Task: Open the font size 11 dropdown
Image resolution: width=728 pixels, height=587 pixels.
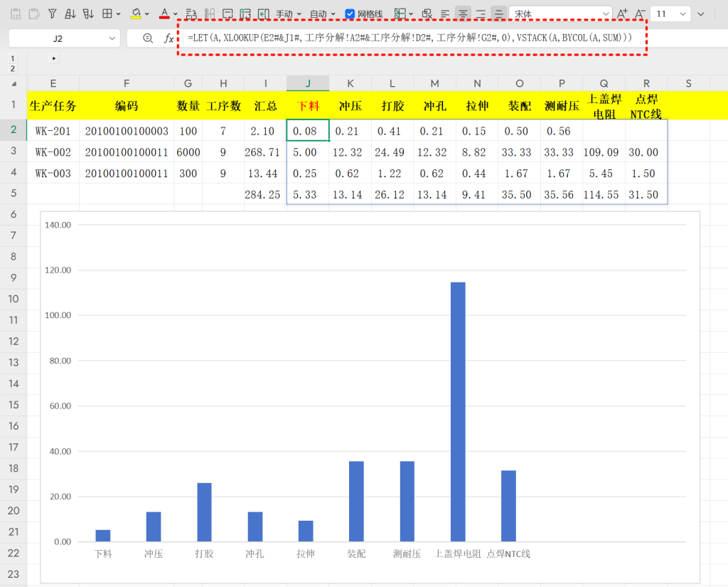Action: tap(682, 14)
